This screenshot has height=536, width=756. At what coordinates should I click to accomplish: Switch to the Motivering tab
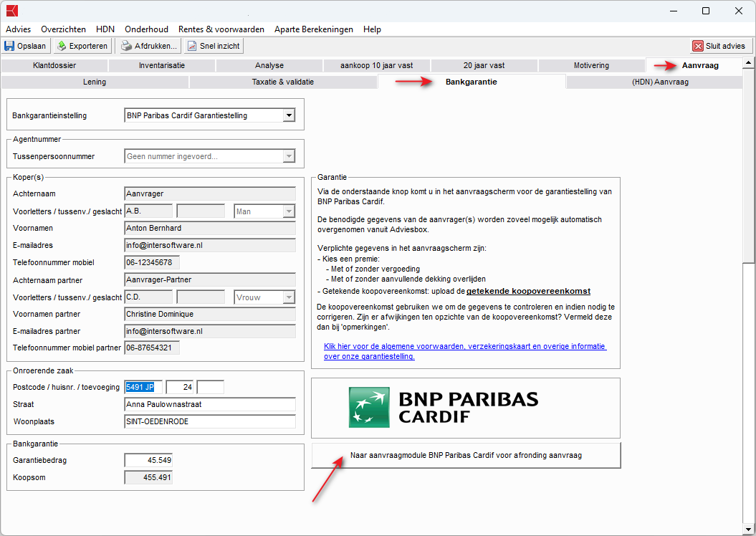tap(592, 65)
